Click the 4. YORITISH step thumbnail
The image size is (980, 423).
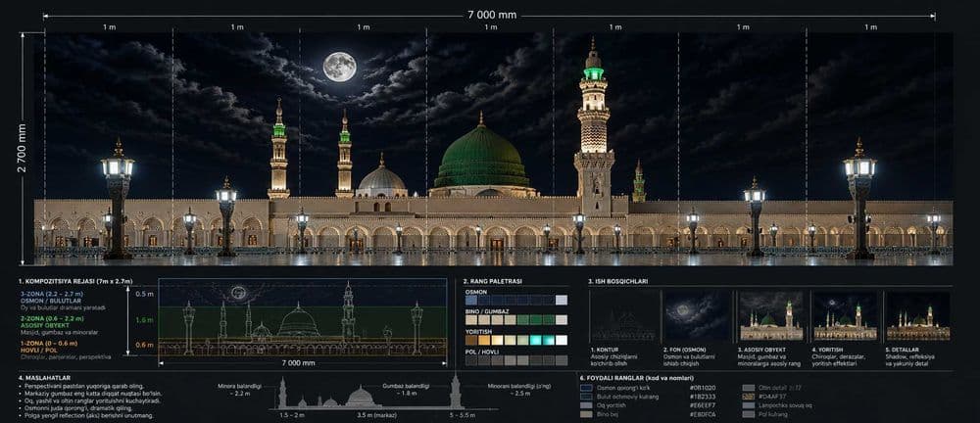[x=845, y=315]
